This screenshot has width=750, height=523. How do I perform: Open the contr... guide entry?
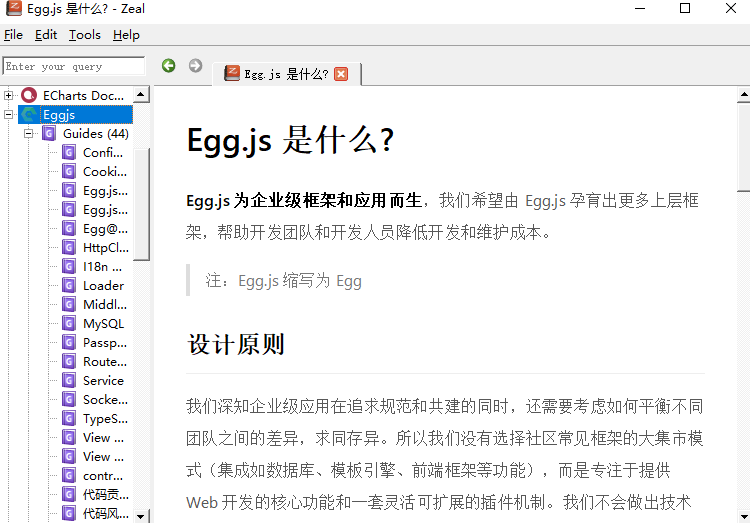coord(103,476)
